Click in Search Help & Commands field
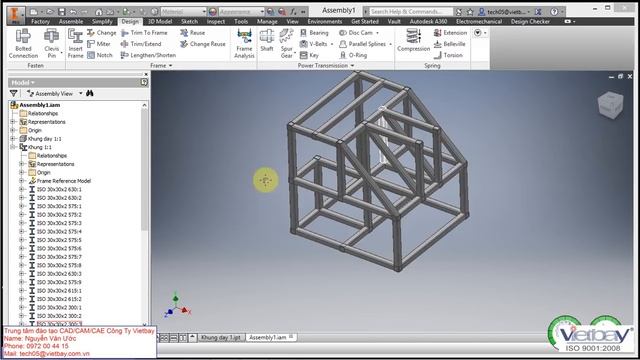The width and height of the screenshot is (640, 360). click(x=411, y=12)
